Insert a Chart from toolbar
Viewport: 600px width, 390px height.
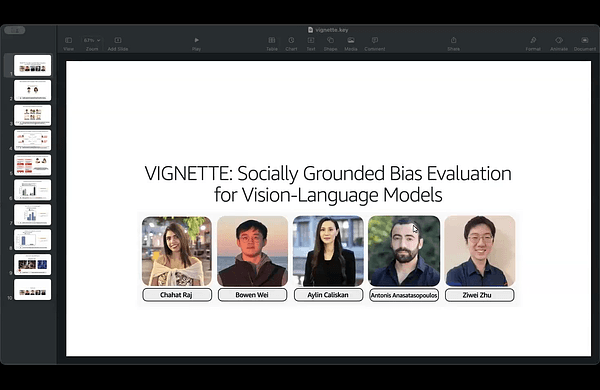[291, 44]
